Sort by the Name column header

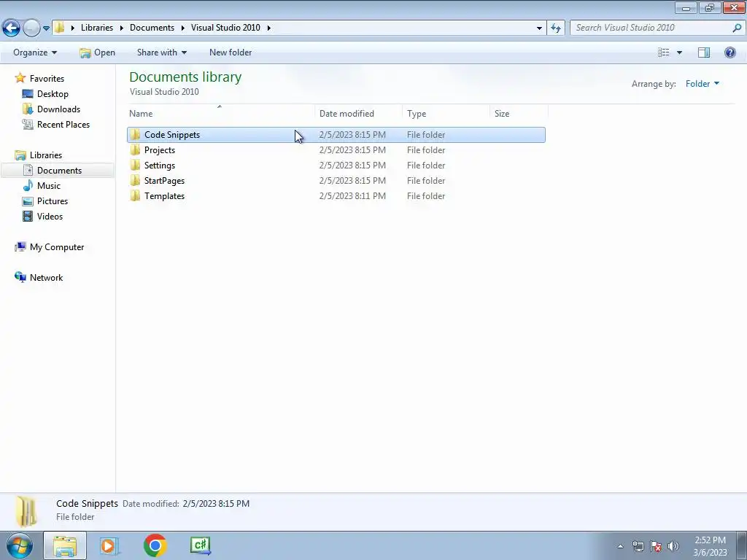pos(221,113)
